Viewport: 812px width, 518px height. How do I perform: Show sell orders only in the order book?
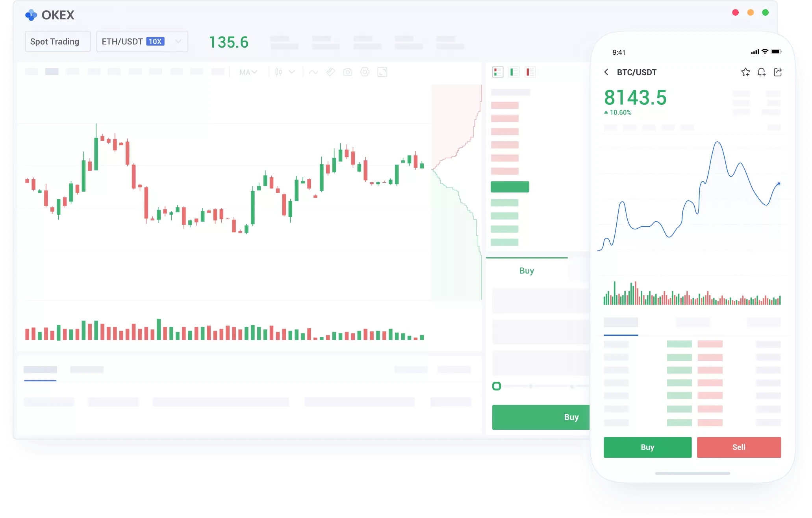(530, 72)
